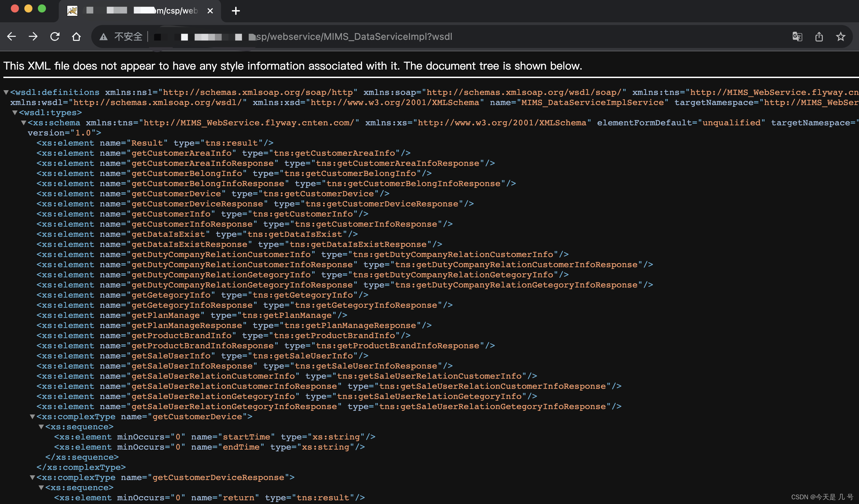Close the current m/csp/web tab
Viewport: 859px width, 504px height.
pyautogui.click(x=210, y=11)
